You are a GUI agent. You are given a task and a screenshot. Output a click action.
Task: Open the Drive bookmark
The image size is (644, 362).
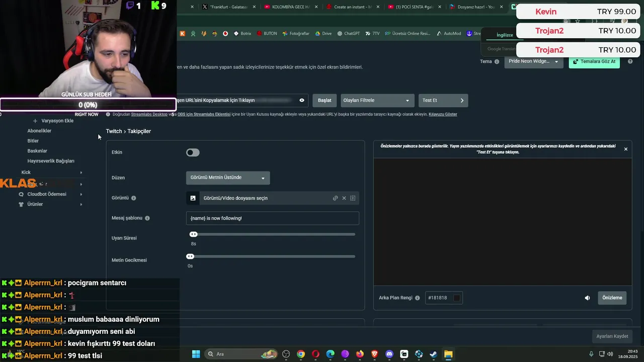323,34
